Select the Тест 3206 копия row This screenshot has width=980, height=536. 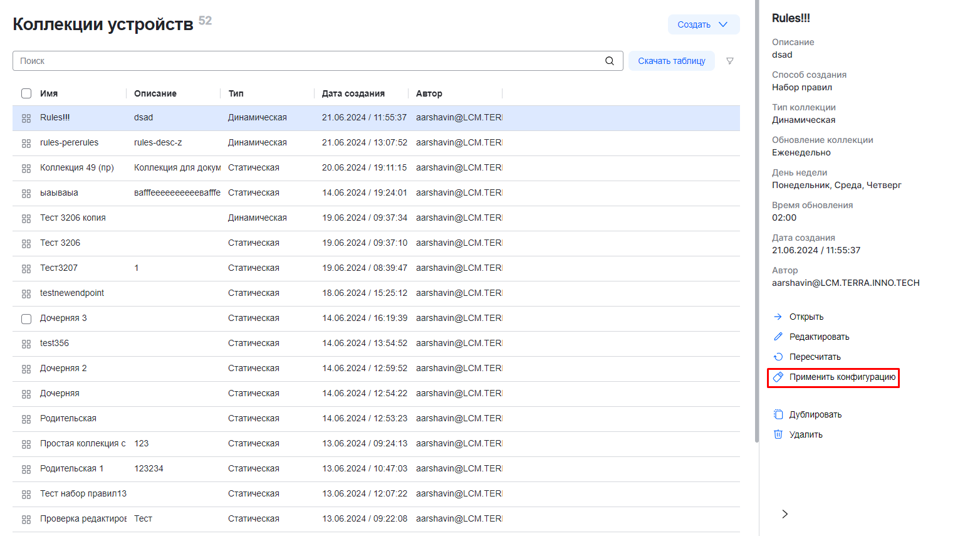click(73, 218)
